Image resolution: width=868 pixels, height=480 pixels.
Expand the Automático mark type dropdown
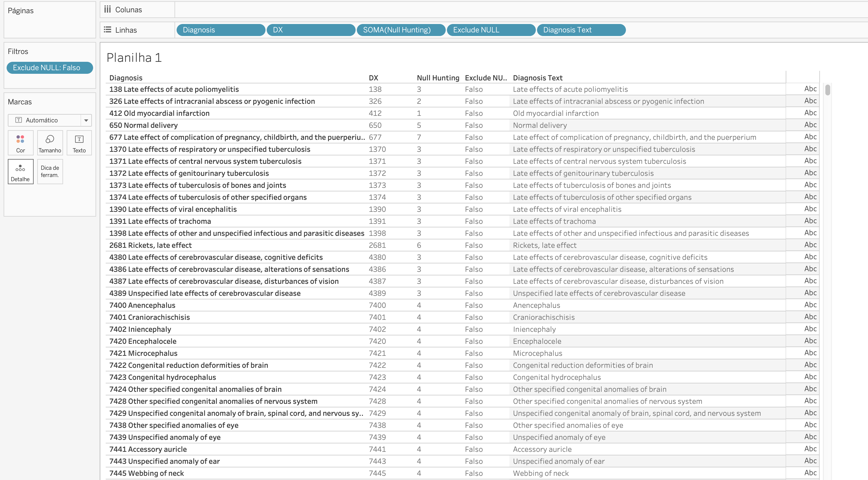86,120
